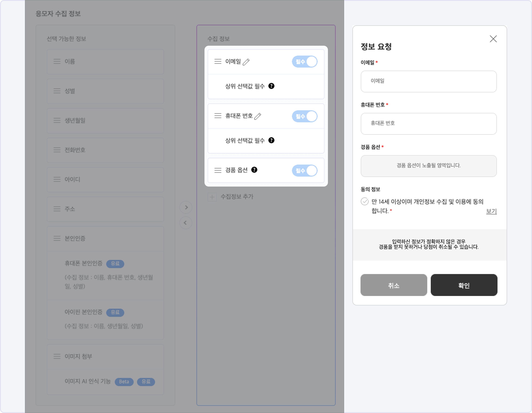This screenshot has width=532, height=413.
Task: Toggle the 필수 switch for 휴대폰 번호
Action: (305, 116)
